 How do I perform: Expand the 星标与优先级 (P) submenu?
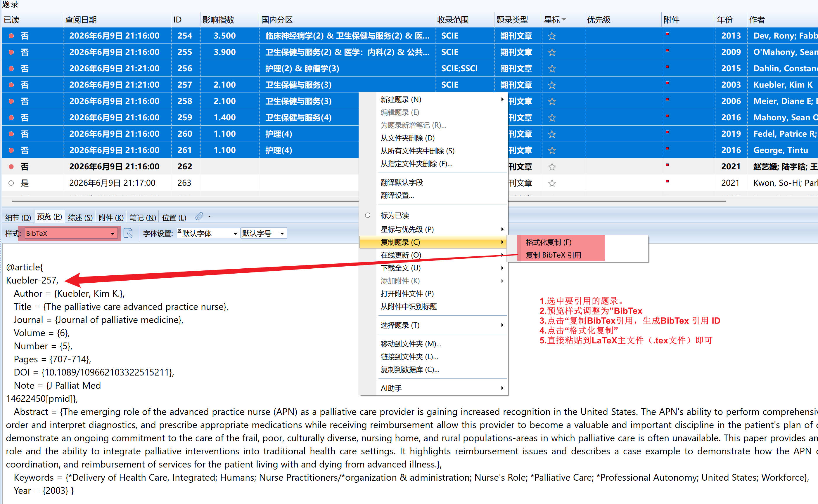pyautogui.click(x=434, y=229)
